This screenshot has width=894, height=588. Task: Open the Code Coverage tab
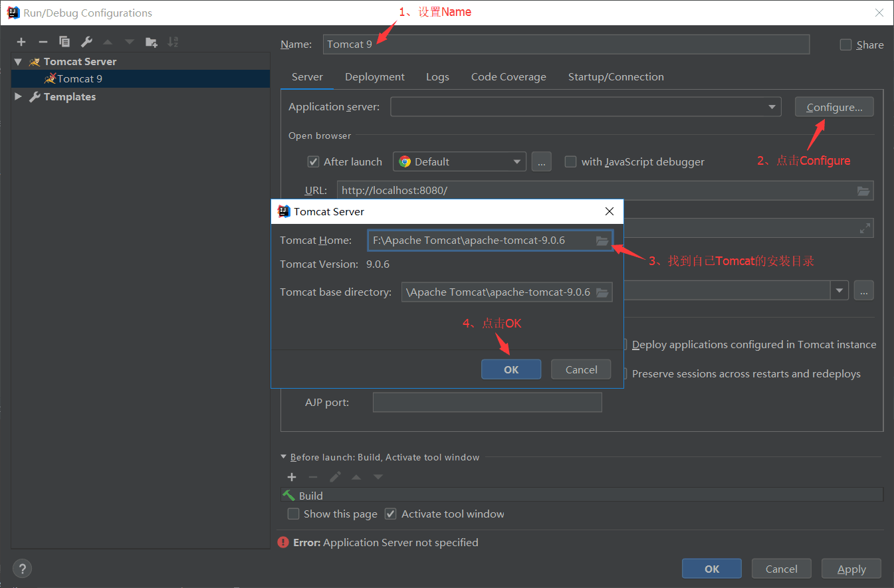coord(508,76)
